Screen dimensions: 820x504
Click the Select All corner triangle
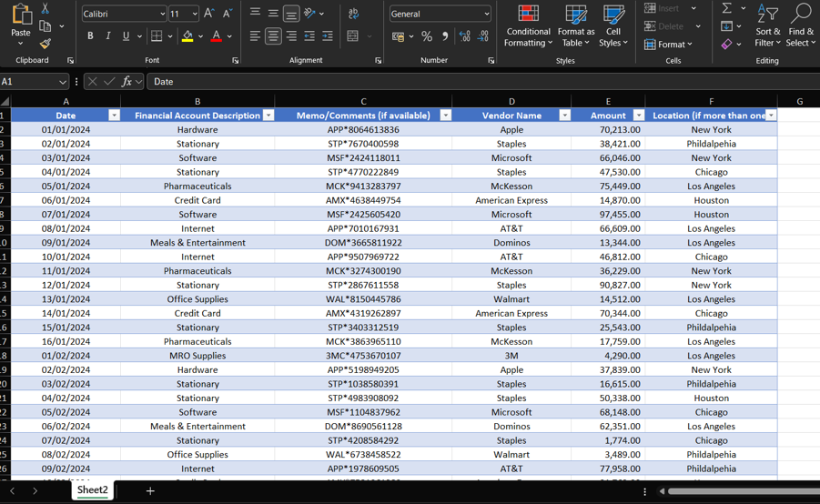[5, 101]
